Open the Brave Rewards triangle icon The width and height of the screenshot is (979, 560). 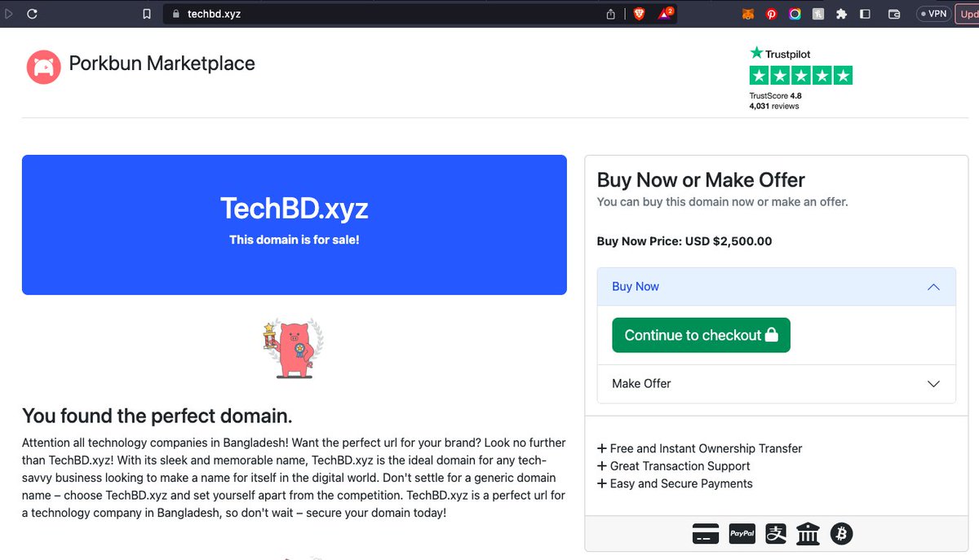click(x=666, y=13)
